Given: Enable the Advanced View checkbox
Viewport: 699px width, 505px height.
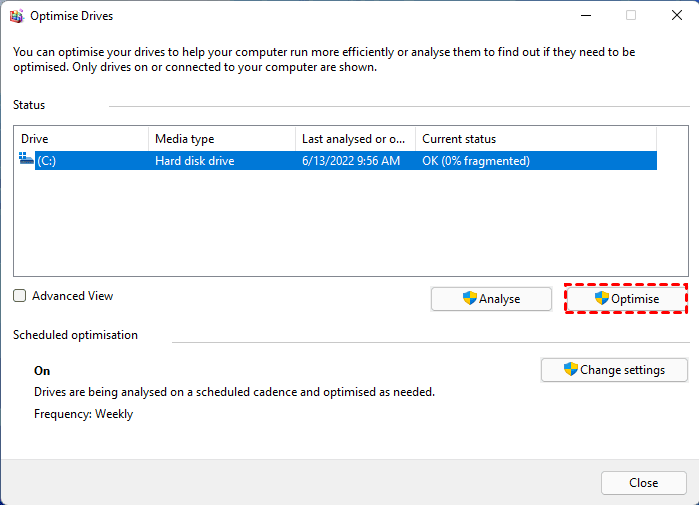Looking at the screenshot, I should point(20,296).
